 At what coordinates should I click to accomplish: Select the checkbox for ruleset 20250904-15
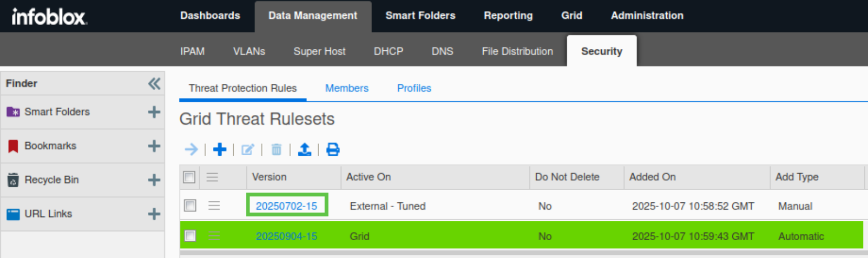click(190, 236)
